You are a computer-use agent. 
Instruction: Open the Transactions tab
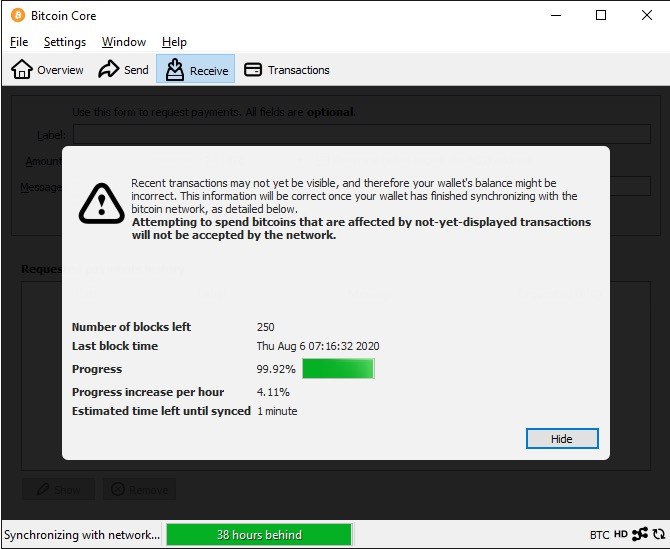tap(287, 69)
